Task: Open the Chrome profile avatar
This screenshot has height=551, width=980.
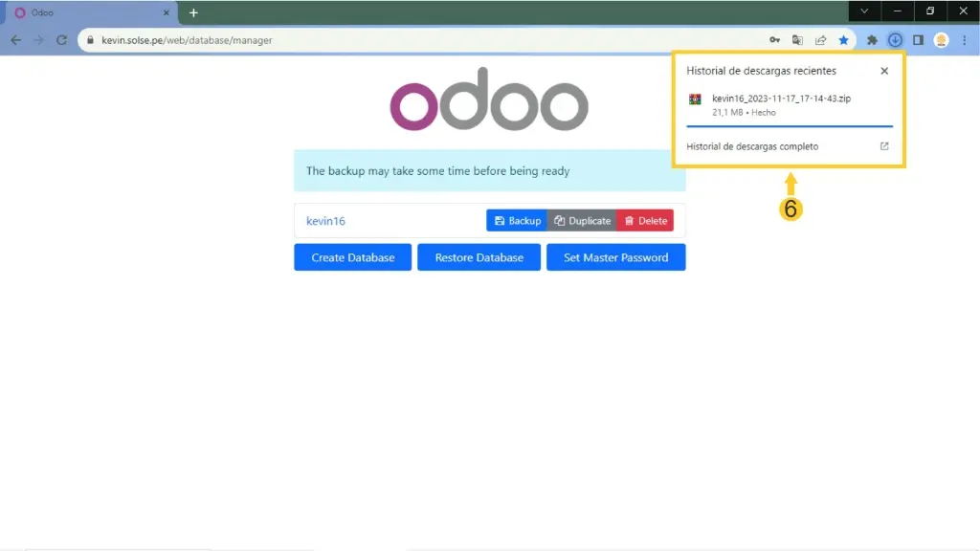Action: [x=941, y=40]
